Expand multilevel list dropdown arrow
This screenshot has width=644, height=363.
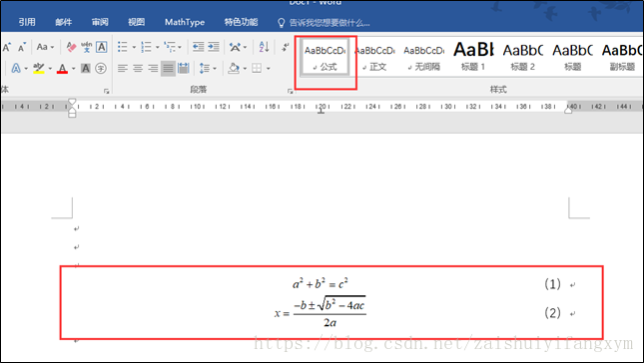pyautogui.click(x=180, y=47)
